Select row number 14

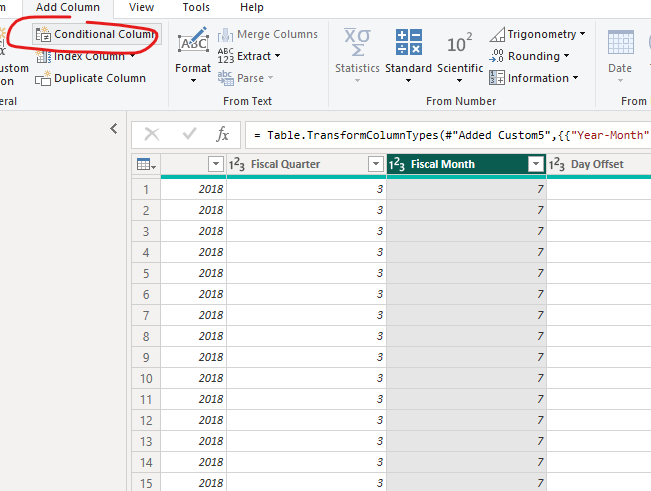point(146,462)
